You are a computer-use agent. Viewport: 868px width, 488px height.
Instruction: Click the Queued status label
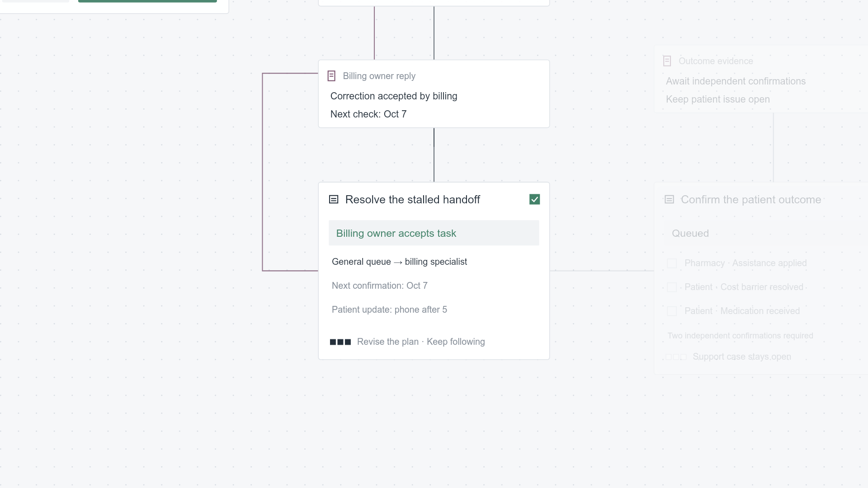[x=690, y=233]
